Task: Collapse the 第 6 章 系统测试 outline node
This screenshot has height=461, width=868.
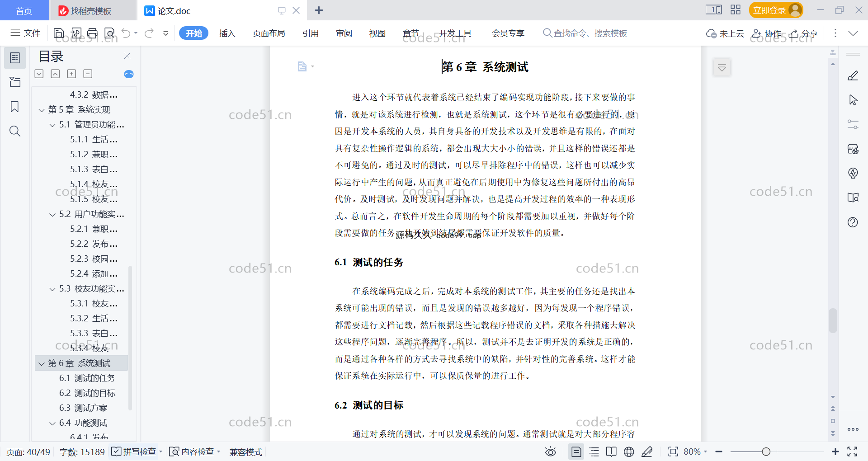Action: (42, 363)
